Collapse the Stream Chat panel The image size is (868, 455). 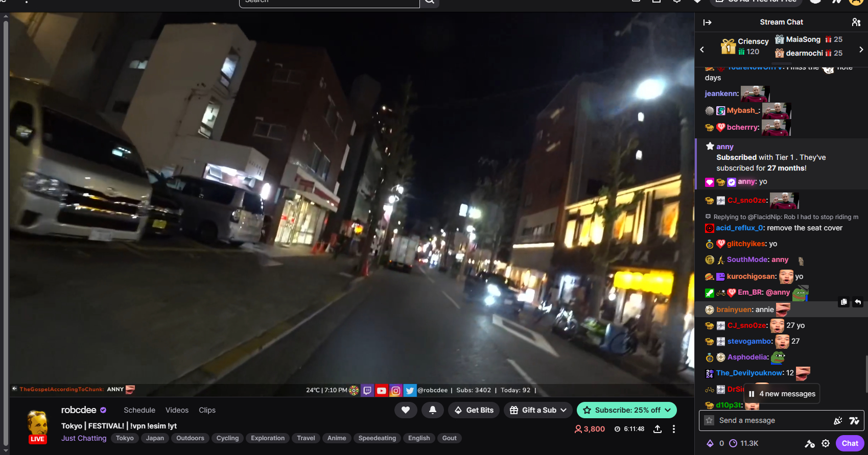[x=708, y=22]
